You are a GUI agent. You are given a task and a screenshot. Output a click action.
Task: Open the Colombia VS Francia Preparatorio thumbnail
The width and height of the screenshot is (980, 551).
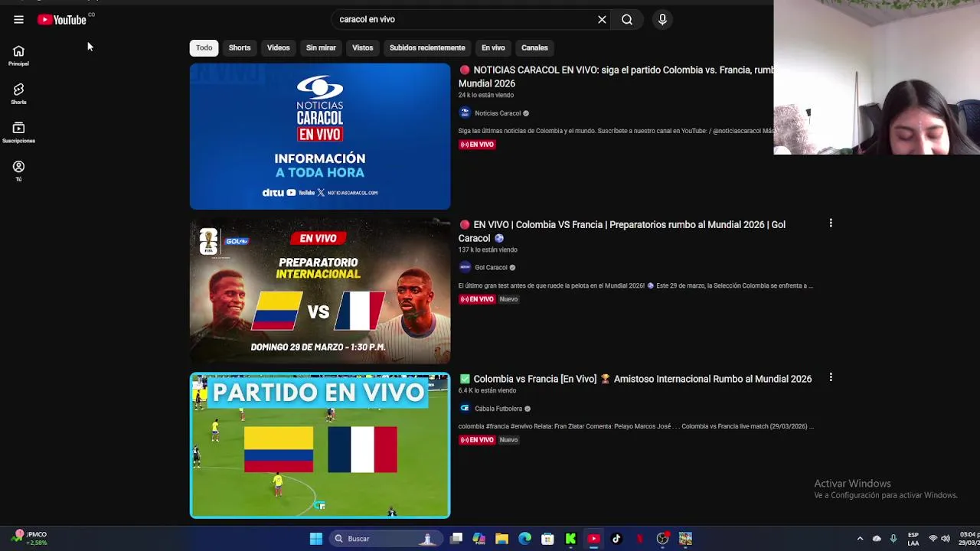(320, 291)
